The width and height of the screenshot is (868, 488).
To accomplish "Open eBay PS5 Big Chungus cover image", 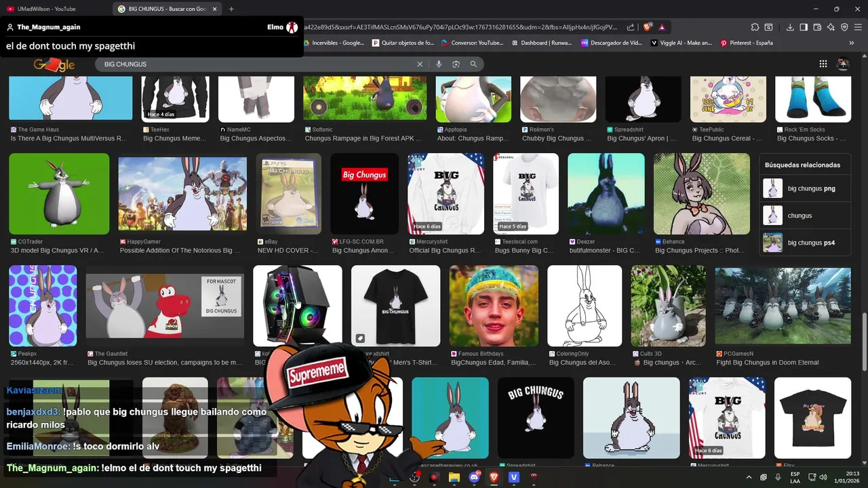I will [289, 194].
